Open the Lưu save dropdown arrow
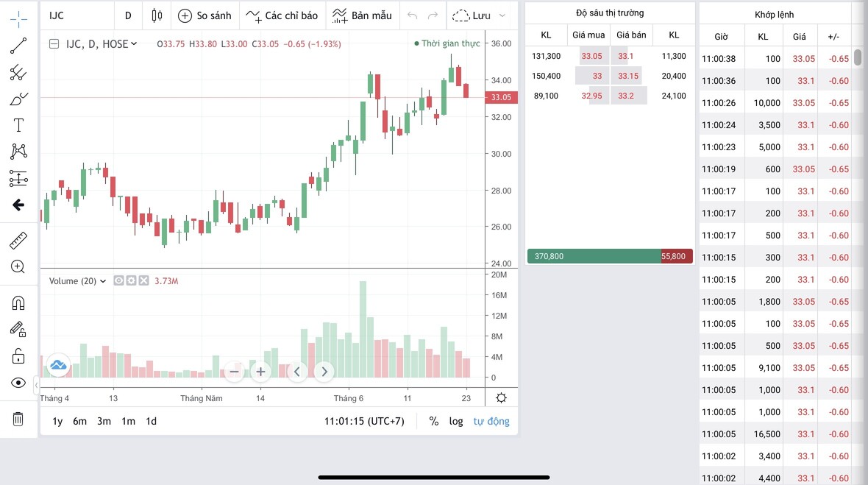This screenshot has height=485, width=868. 502,15
